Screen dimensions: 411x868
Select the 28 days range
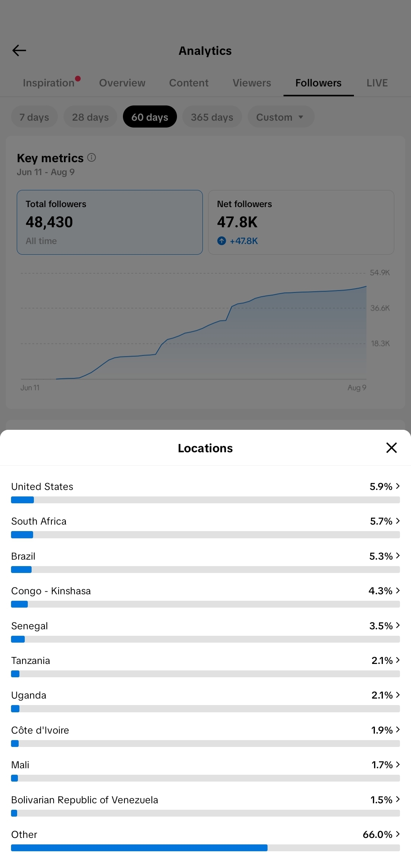tap(90, 117)
